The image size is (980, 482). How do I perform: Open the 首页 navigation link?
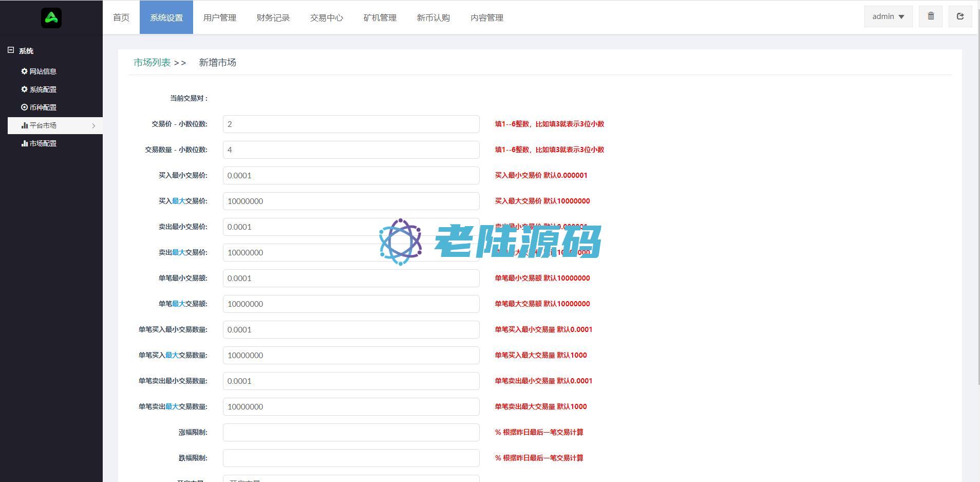click(121, 17)
